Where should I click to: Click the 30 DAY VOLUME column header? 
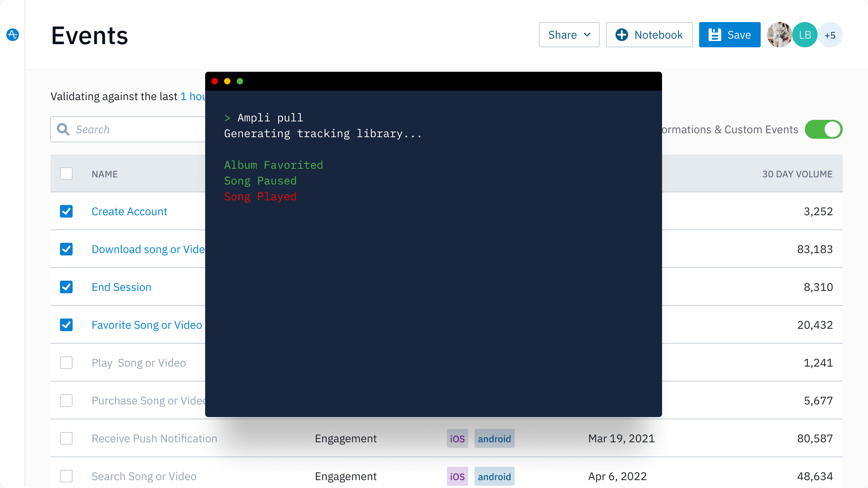pos(797,173)
